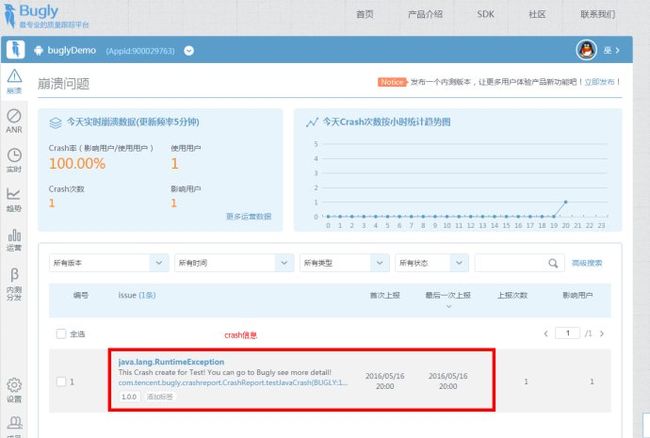Open the 产品介绍 menu item
The width and height of the screenshot is (650, 438).
tap(425, 14)
